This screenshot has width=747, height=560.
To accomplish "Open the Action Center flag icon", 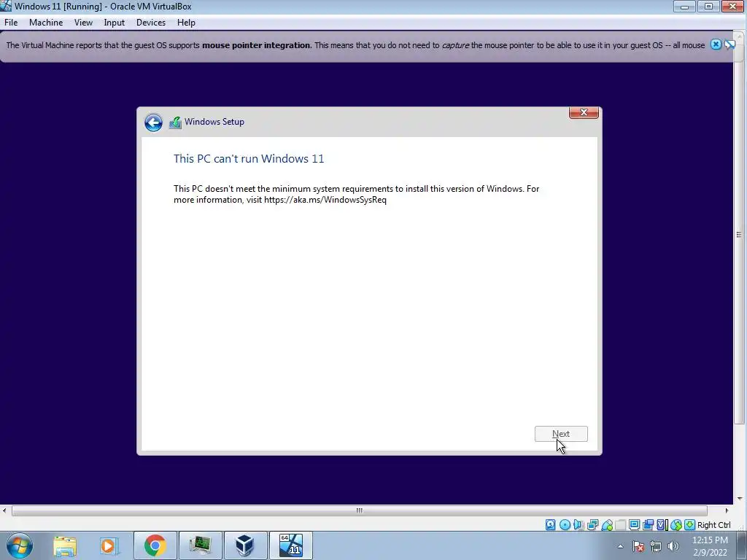I will click(x=638, y=546).
